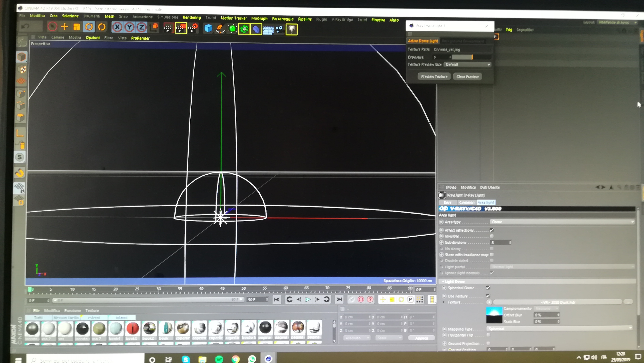Open the Rendering menu

(192, 18)
